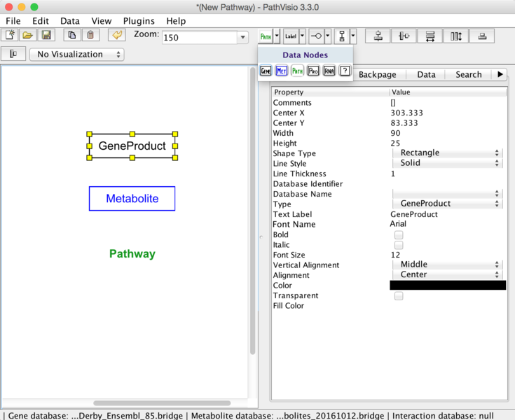Open the Edit menu
The width and height of the screenshot is (515, 420).
coord(41,21)
